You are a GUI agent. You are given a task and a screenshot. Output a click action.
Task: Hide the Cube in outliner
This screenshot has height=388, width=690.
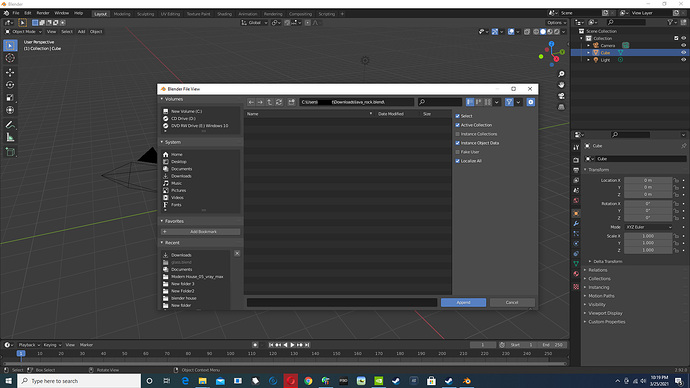[x=683, y=52]
